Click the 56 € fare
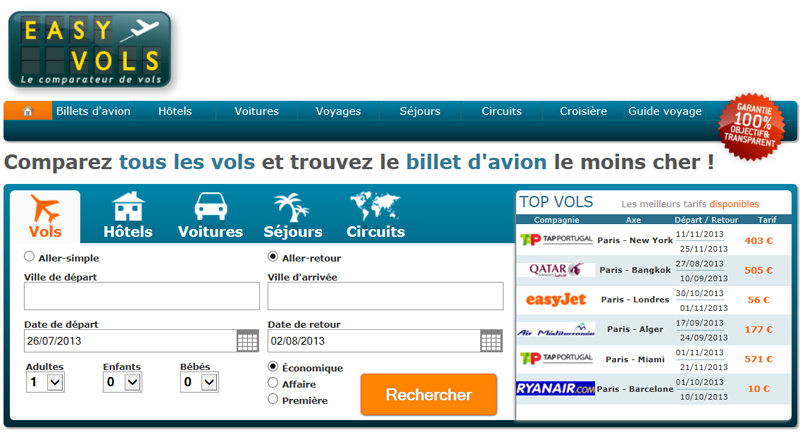Screen dimensions: 800x437 tap(759, 300)
